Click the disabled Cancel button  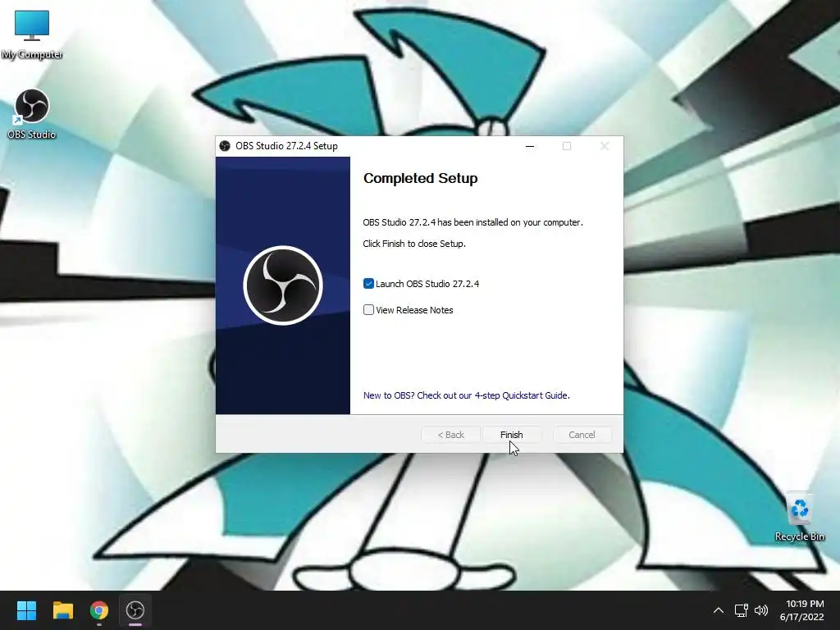point(582,435)
